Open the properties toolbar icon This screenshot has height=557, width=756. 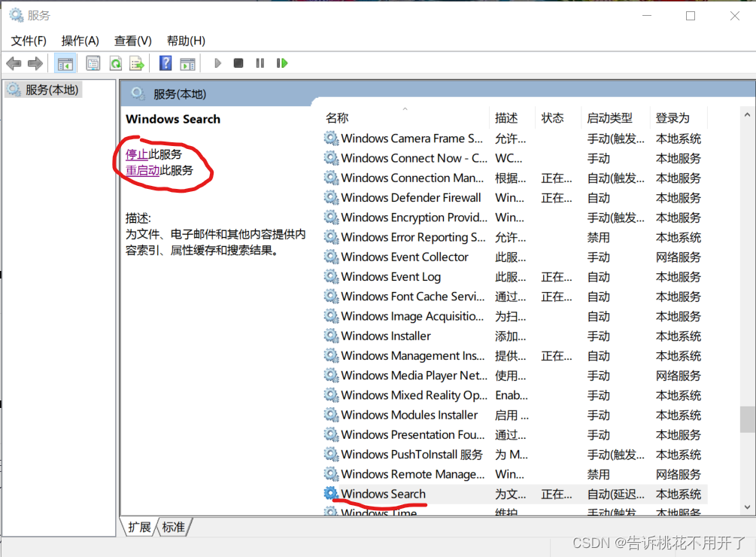coord(93,63)
